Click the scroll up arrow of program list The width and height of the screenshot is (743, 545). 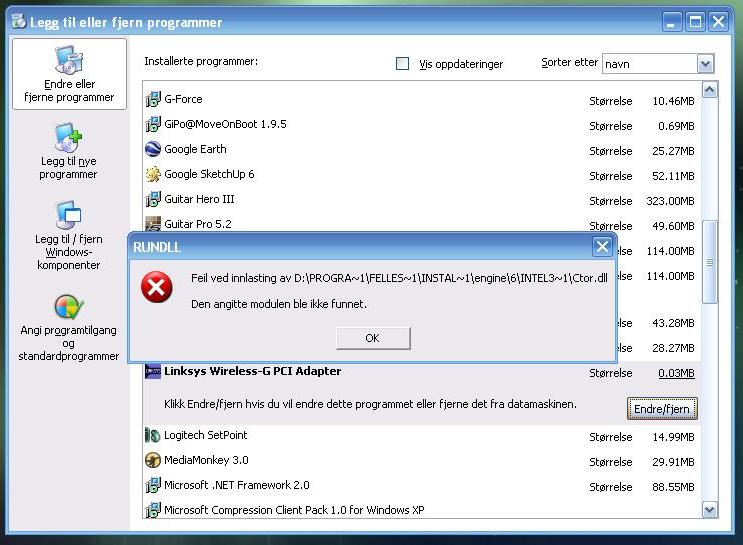point(709,90)
